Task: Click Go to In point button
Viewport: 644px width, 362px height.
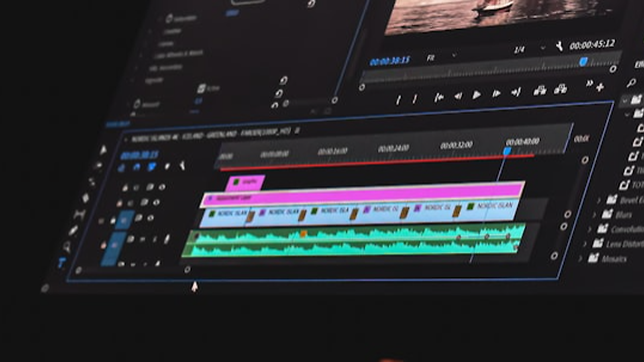Action: click(438, 97)
